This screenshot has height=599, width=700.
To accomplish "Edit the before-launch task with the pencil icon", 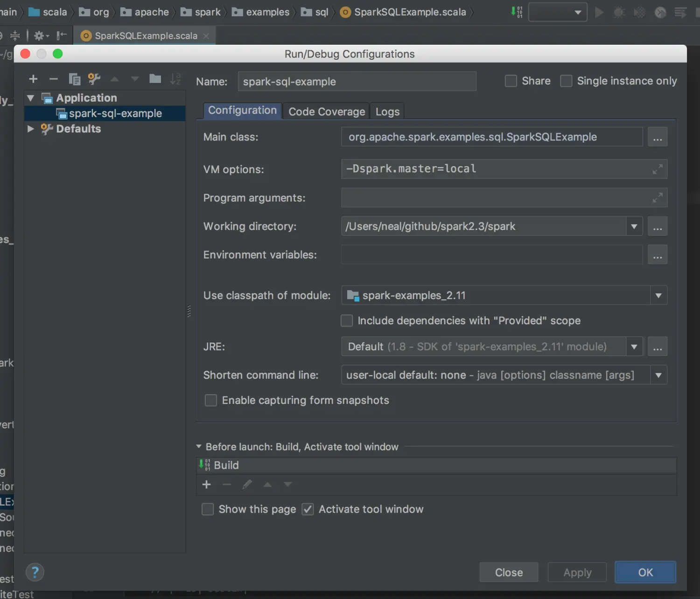I will tap(247, 485).
